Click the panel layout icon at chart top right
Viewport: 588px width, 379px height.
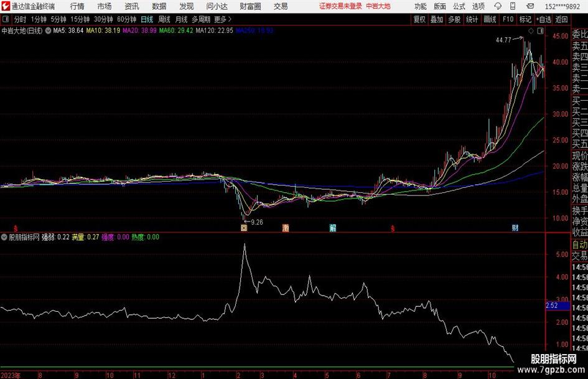coord(540,31)
